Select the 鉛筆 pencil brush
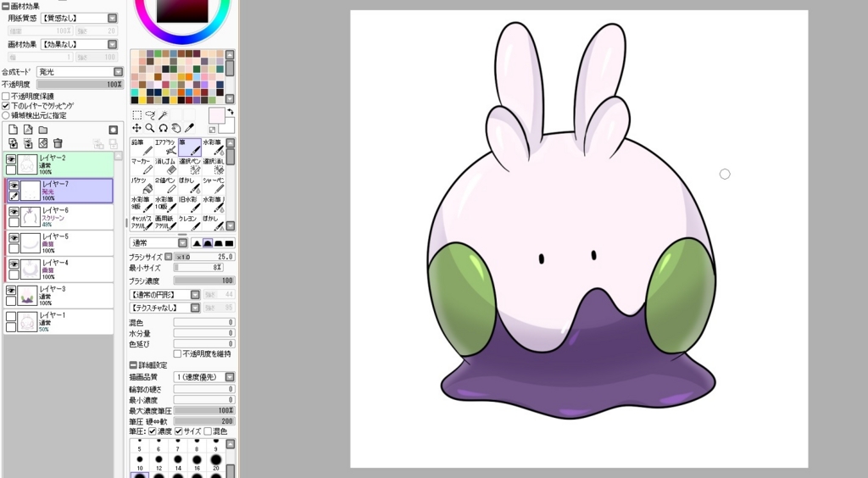 142,147
